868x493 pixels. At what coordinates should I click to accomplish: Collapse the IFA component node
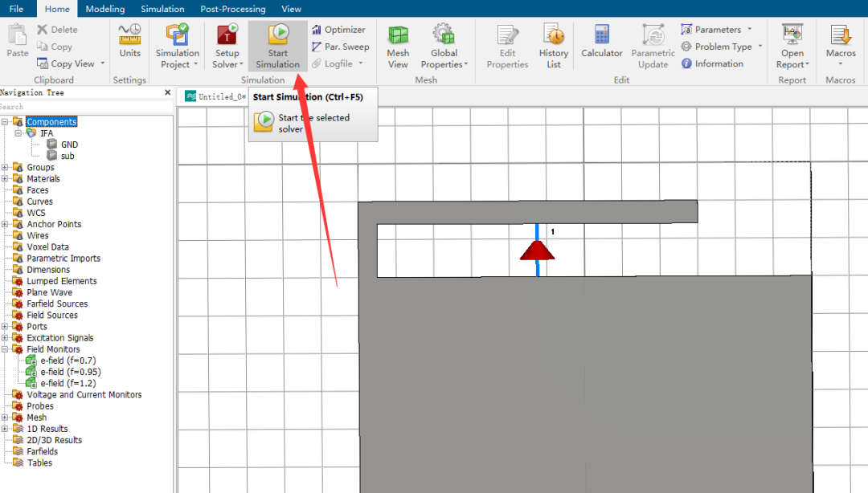[x=18, y=133]
